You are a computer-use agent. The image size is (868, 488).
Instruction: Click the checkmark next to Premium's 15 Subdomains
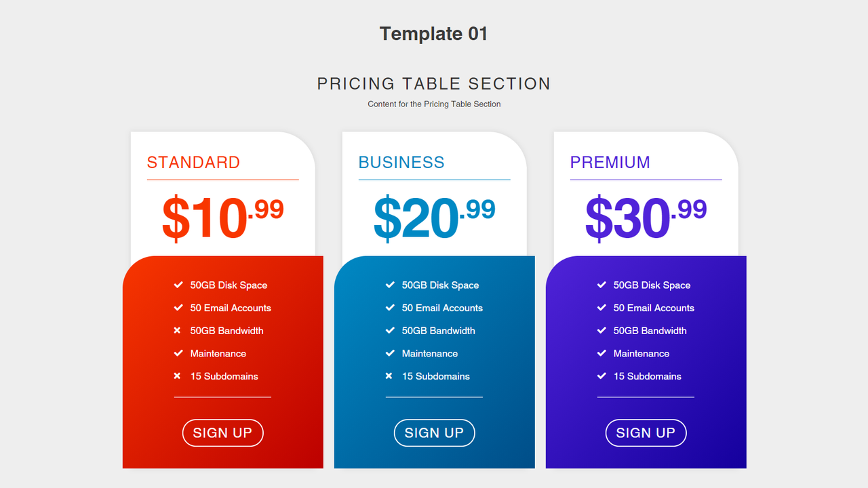[x=601, y=375]
